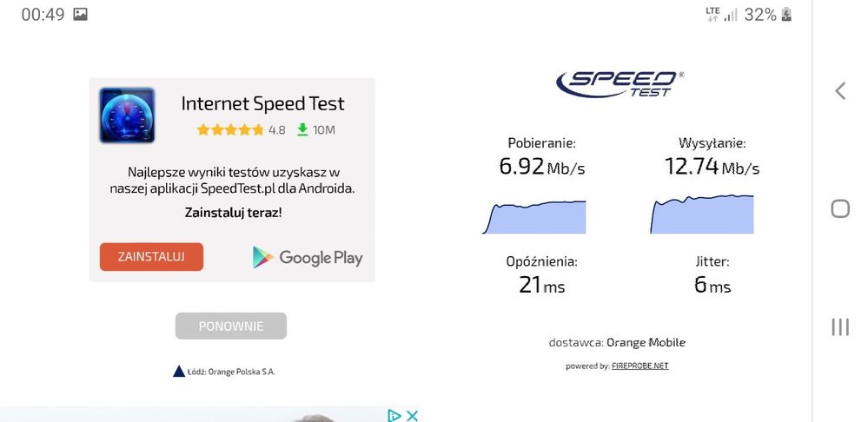Tap the SpeedTest logo at top

tap(620, 83)
